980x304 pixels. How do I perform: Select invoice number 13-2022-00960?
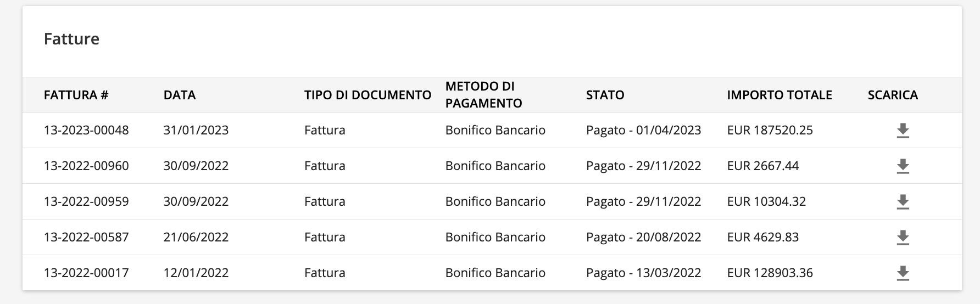(86, 166)
